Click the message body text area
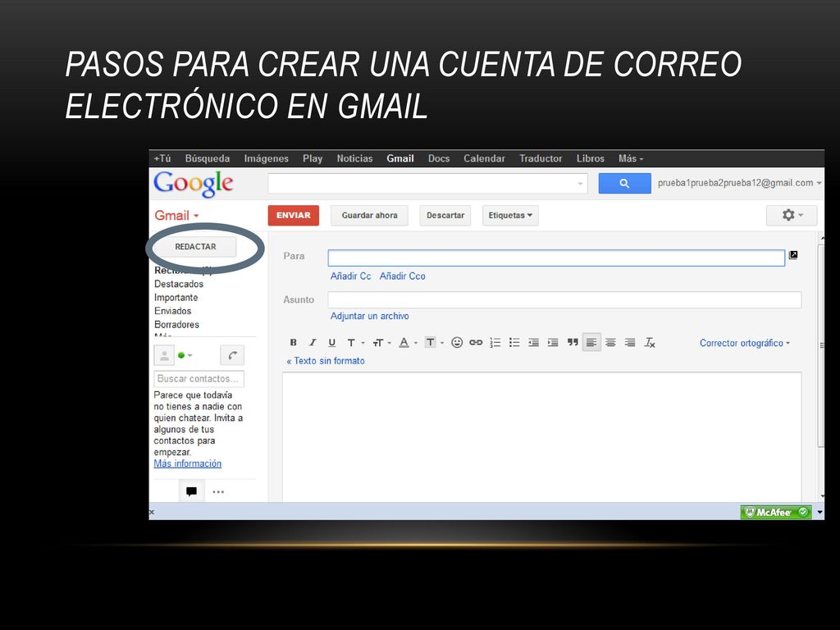Viewport: 840px width, 630px height. [x=542, y=437]
